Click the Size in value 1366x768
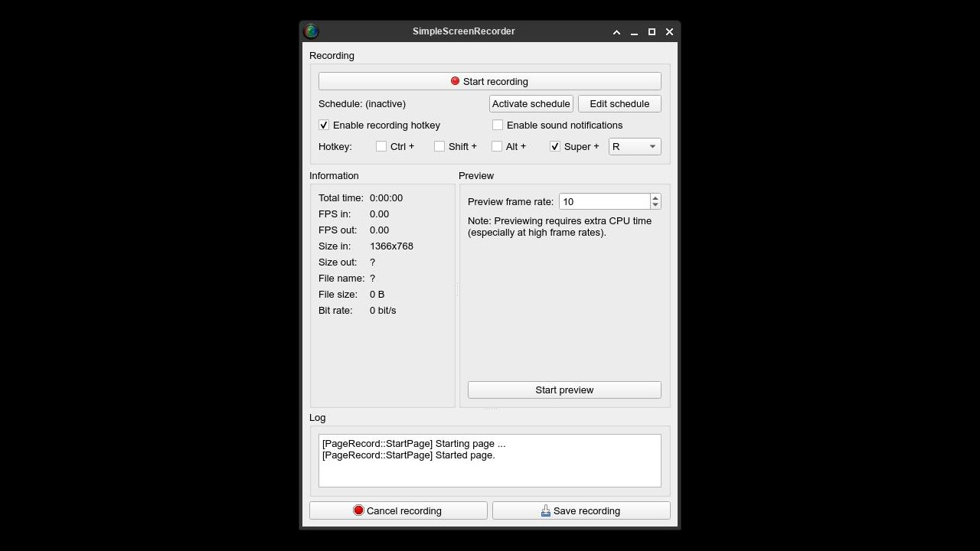Screen dimensions: 980x551 (391, 246)
